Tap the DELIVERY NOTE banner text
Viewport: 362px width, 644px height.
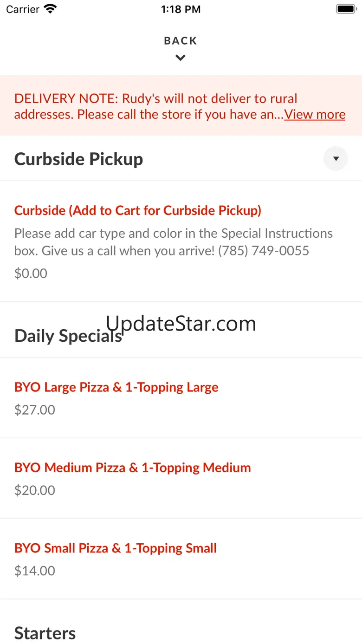[156, 106]
